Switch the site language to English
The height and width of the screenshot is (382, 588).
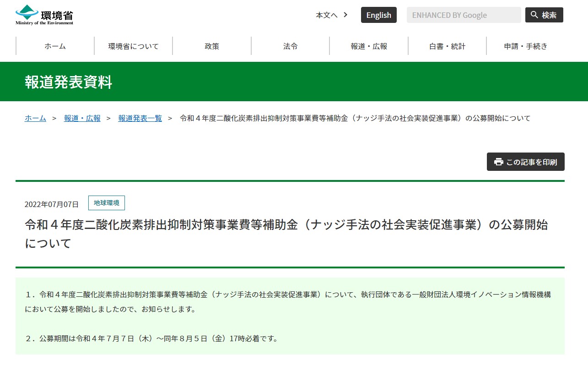[378, 15]
